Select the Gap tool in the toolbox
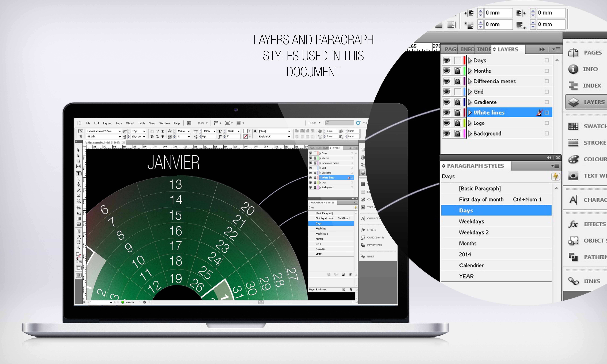The image size is (607, 364). point(79,166)
